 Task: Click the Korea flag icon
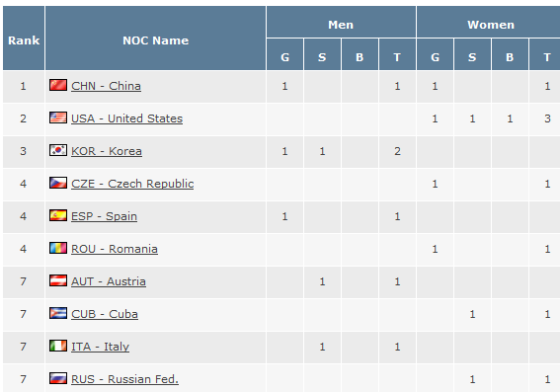[x=58, y=150]
